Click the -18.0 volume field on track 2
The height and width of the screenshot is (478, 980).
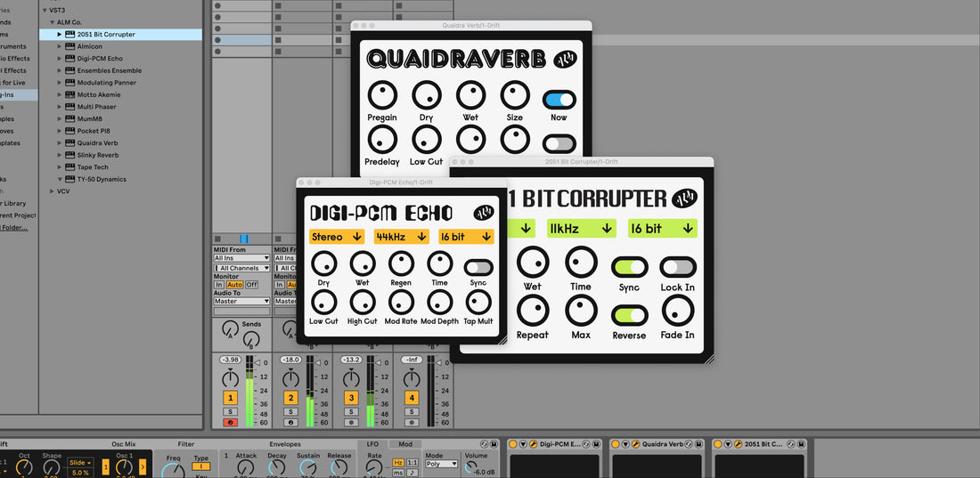(290, 360)
